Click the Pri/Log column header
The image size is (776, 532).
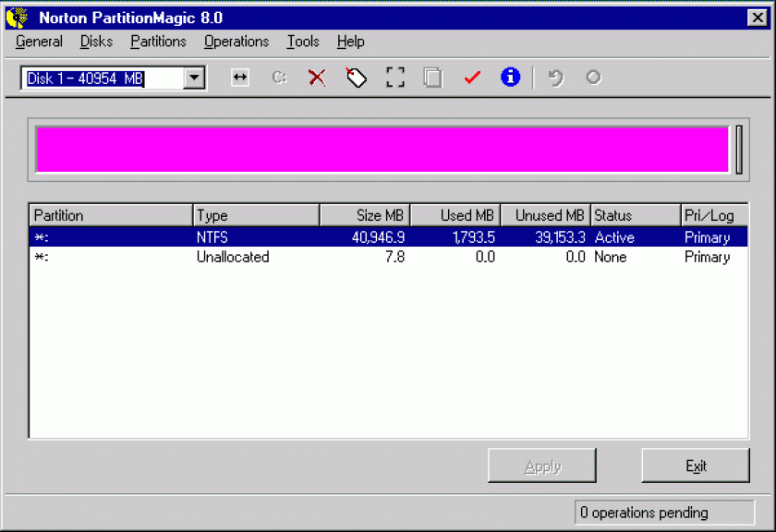pyautogui.click(x=714, y=216)
